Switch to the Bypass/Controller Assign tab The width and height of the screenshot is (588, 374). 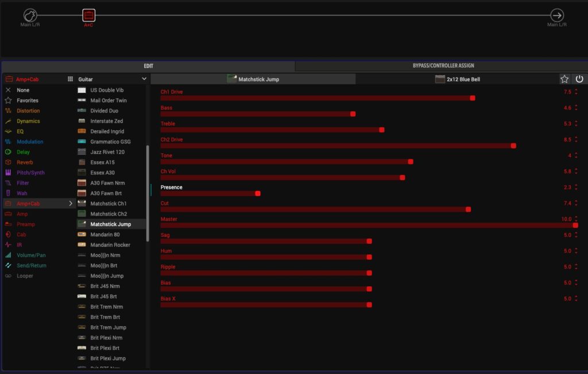[x=443, y=66]
